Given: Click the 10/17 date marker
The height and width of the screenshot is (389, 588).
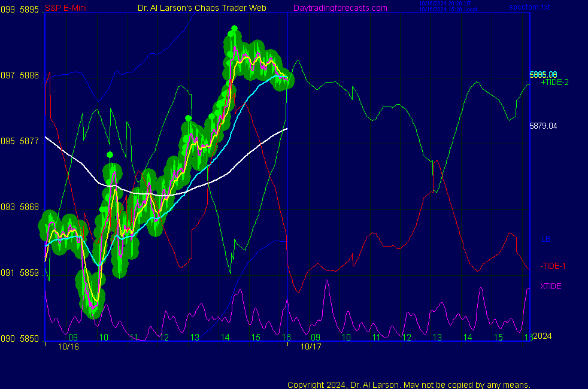Looking at the screenshot, I should 310,346.
